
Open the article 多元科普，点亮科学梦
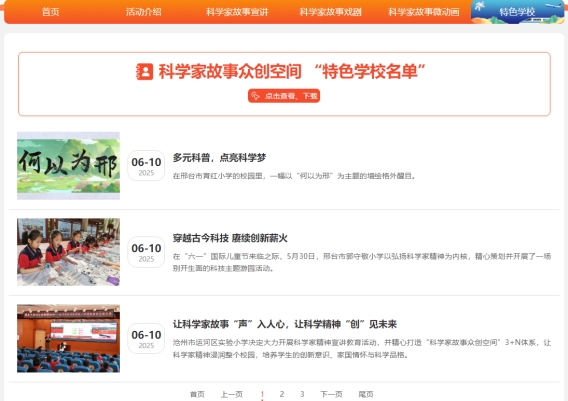click(x=219, y=158)
